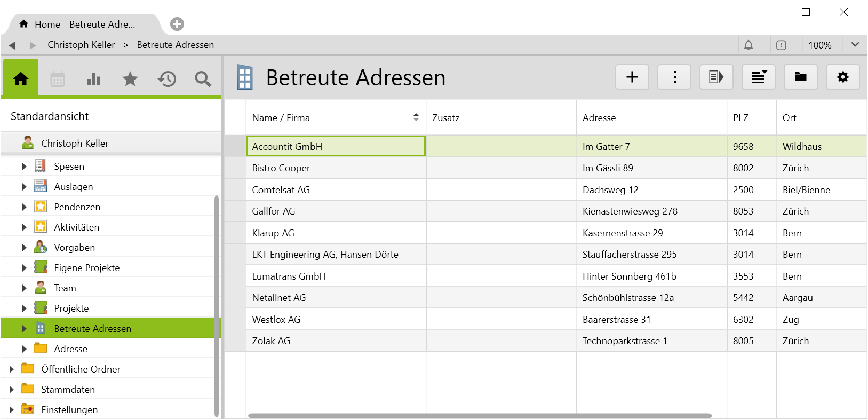Viewport: 868px width, 420px height.
Task: Click the plus button to add address
Action: tap(632, 77)
